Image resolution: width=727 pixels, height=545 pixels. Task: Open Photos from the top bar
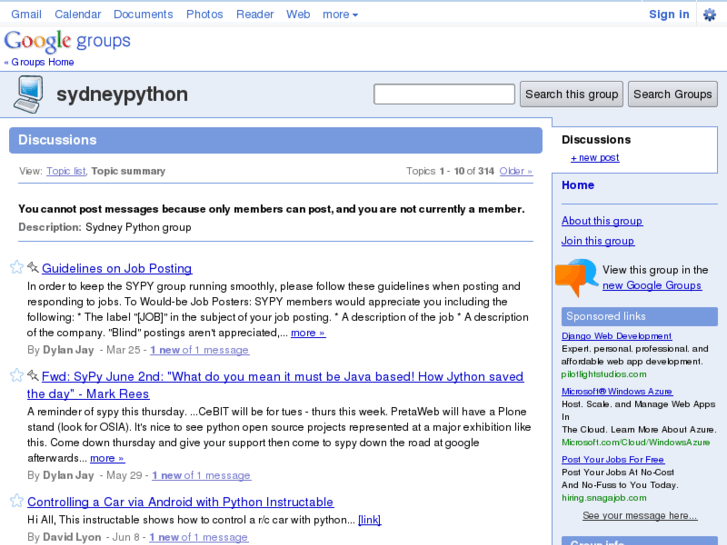tap(204, 14)
